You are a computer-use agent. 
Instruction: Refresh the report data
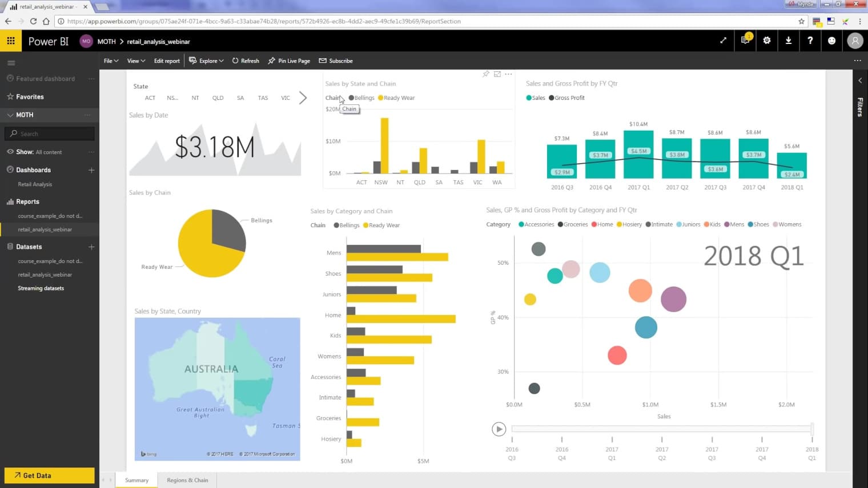tap(246, 61)
